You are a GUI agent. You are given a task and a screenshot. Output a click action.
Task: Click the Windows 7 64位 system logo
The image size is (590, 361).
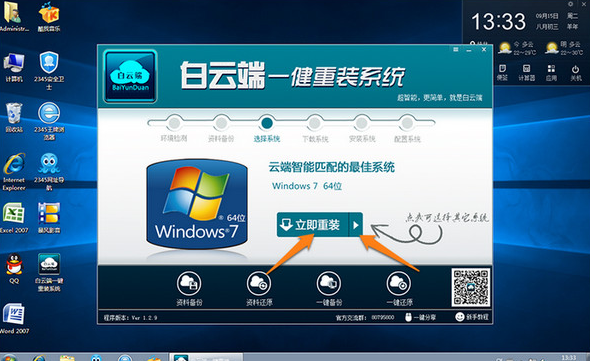click(197, 204)
